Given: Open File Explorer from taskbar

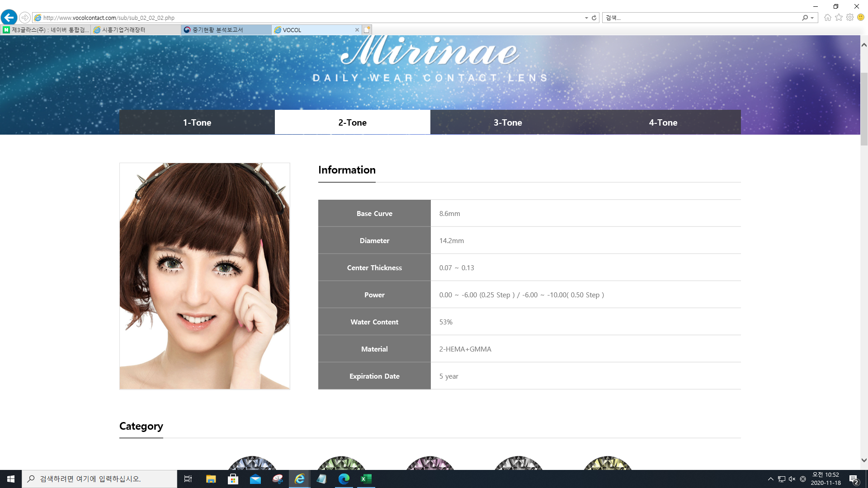Looking at the screenshot, I should click(x=211, y=479).
